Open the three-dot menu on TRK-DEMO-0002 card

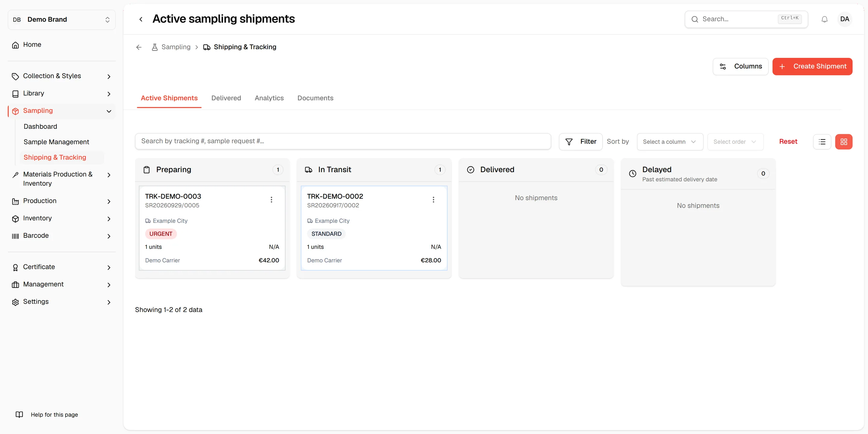[x=433, y=200]
